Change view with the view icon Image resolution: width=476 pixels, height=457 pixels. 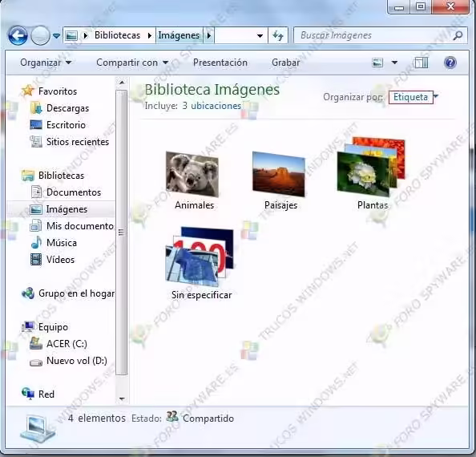pos(377,63)
